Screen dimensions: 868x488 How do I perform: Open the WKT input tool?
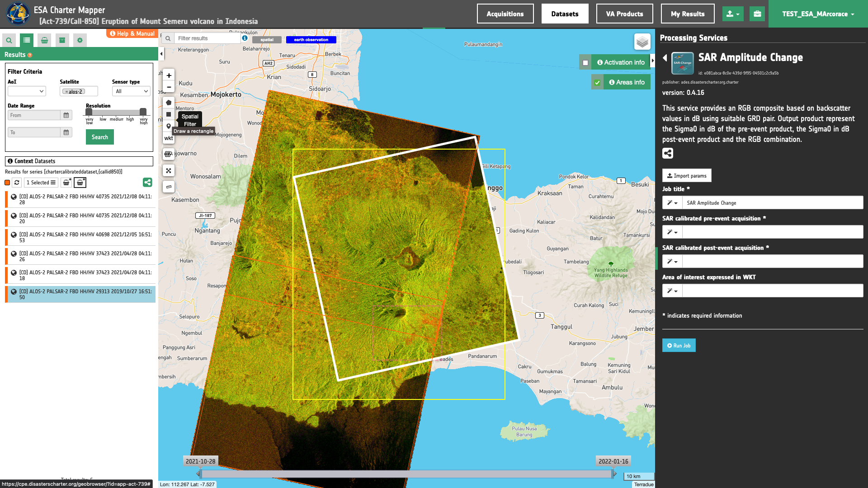point(169,138)
